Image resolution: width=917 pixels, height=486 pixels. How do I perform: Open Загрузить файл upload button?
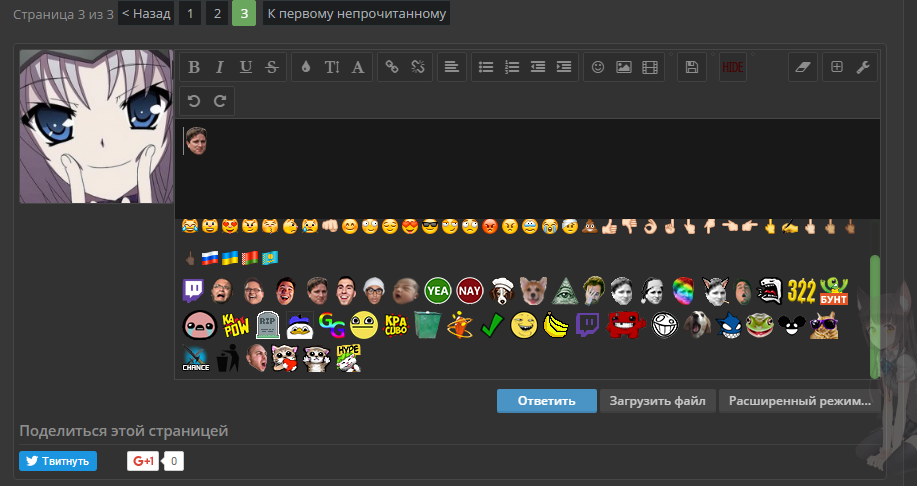[657, 401]
